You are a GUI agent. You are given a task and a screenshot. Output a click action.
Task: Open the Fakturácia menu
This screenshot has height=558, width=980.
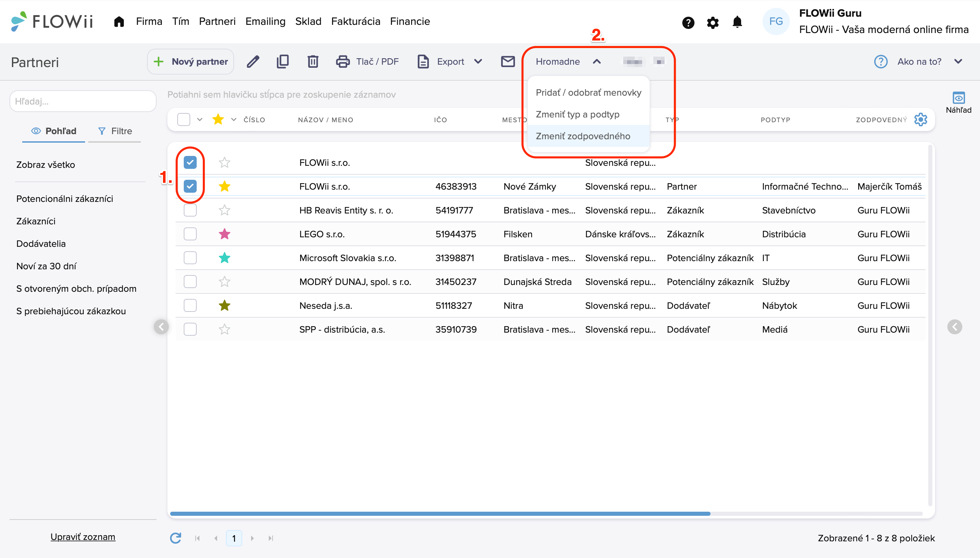tap(355, 21)
